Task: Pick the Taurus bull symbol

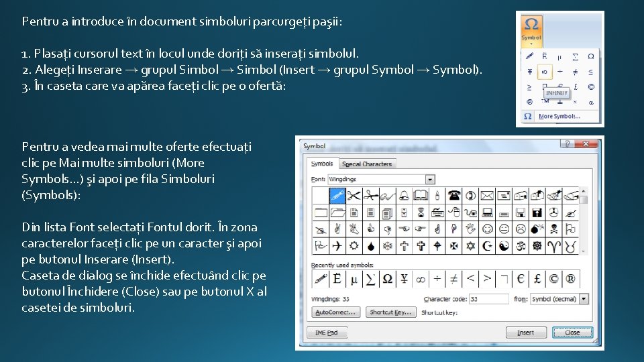Action: [x=570, y=246]
